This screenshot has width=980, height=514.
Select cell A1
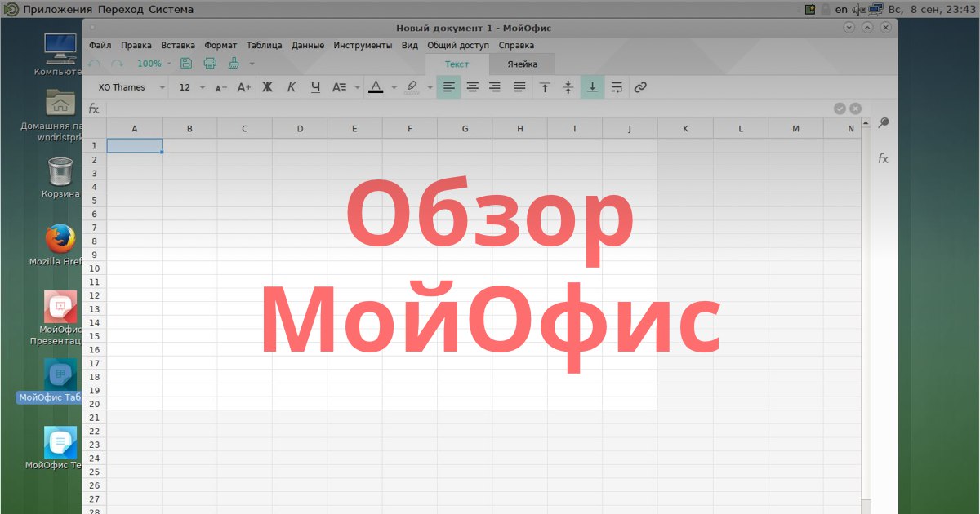(x=135, y=146)
